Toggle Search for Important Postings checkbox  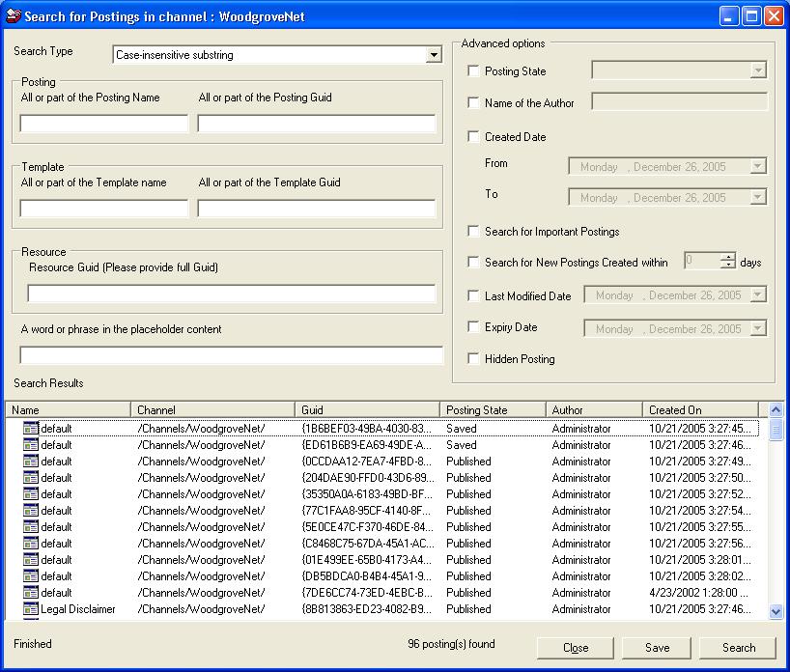473,232
